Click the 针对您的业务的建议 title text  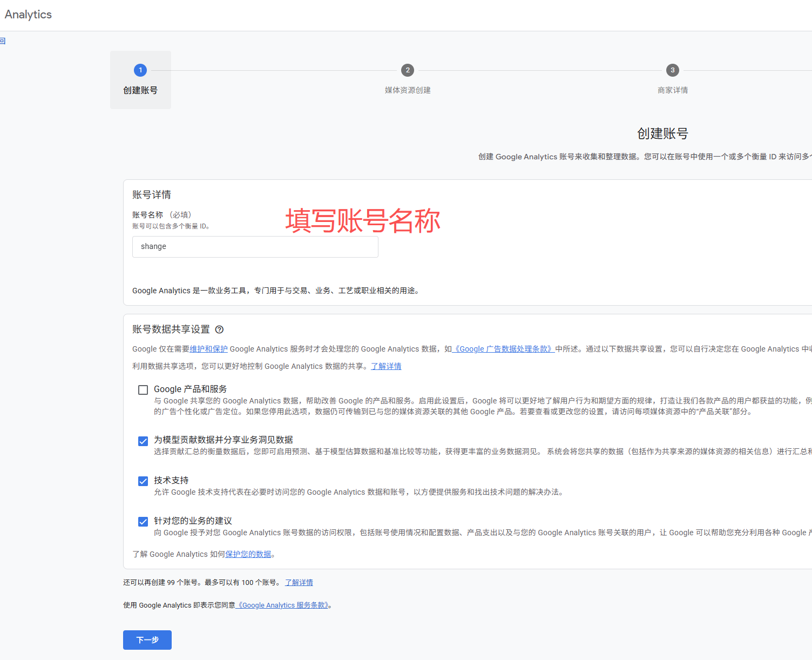coord(193,521)
